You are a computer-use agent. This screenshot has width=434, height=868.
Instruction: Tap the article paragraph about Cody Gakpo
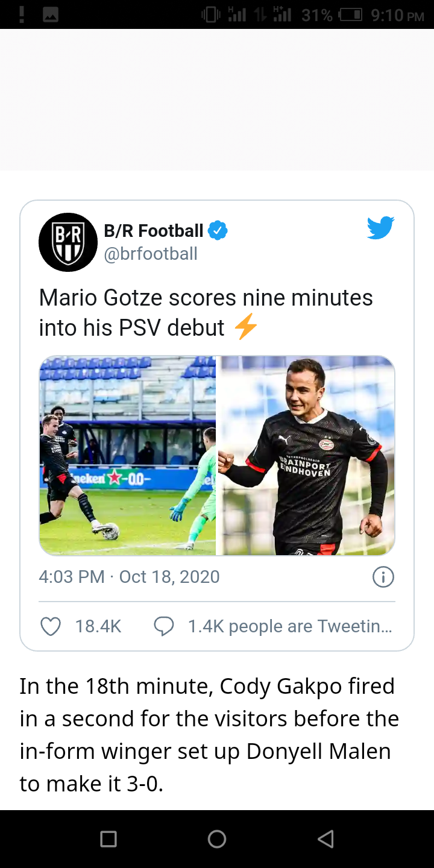[209, 735]
